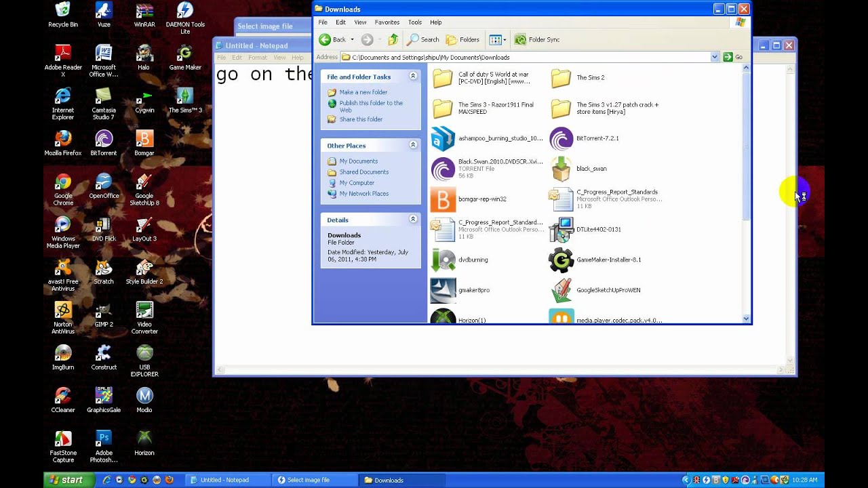Switch to Select image file taskbar button
Viewport: 868px width, 488px height.
click(x=313, y=480)
